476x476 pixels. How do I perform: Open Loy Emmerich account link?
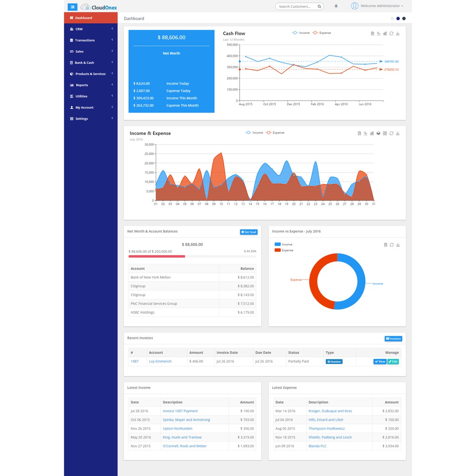(160, 361)
